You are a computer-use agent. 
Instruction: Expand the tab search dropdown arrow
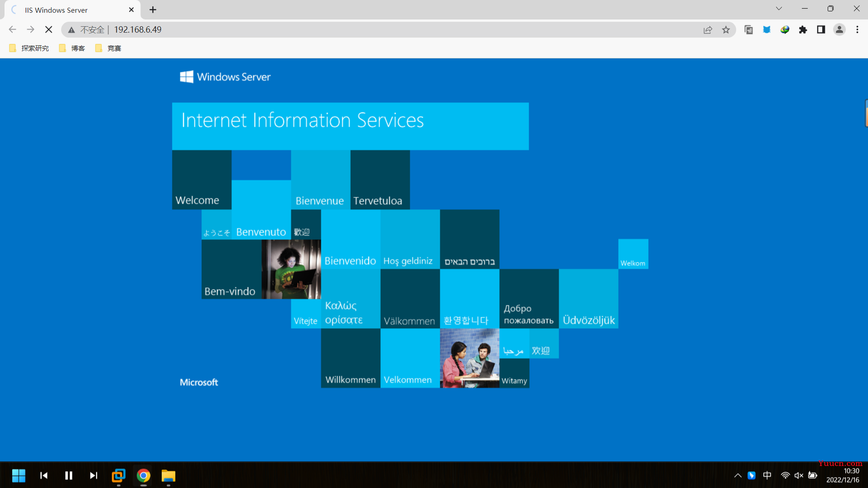(x=779, y=9)
